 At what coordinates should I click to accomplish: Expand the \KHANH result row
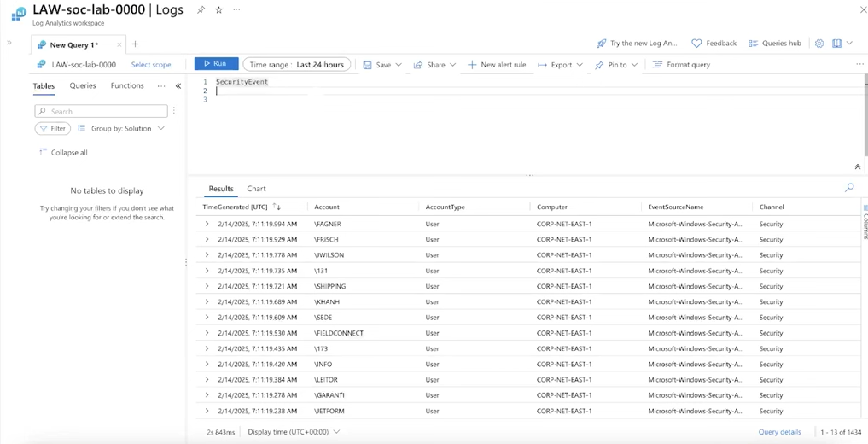pyautogui.click(x=207, y=301)
